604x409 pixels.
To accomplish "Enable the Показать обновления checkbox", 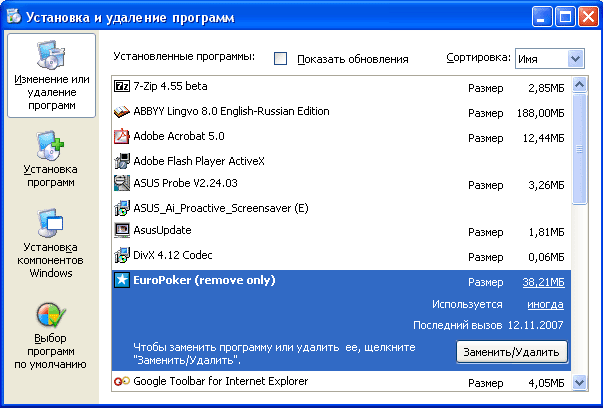I will (x=280, y=59).
